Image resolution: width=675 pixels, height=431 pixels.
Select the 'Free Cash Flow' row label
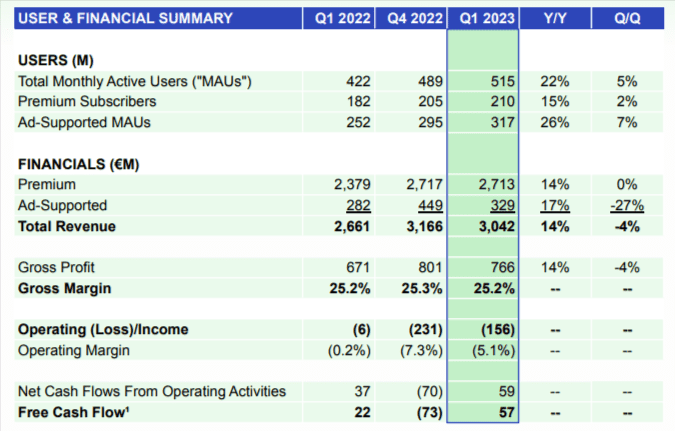click(74, 412)
